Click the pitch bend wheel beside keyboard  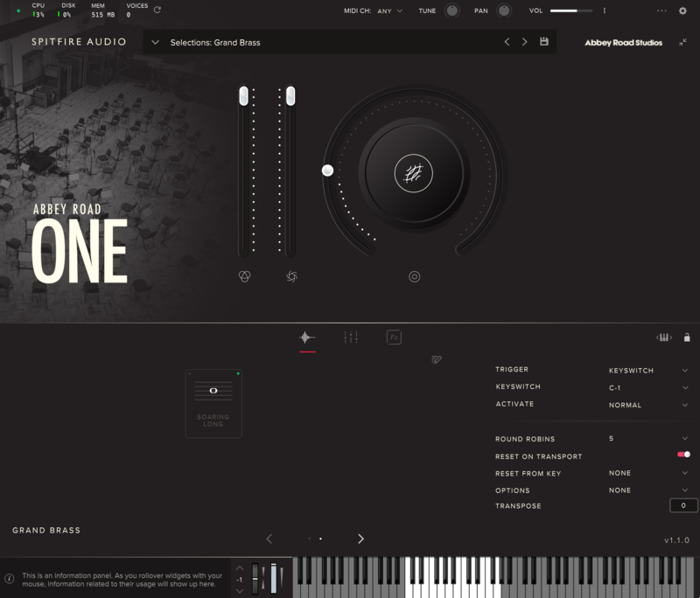coord(255,579)
